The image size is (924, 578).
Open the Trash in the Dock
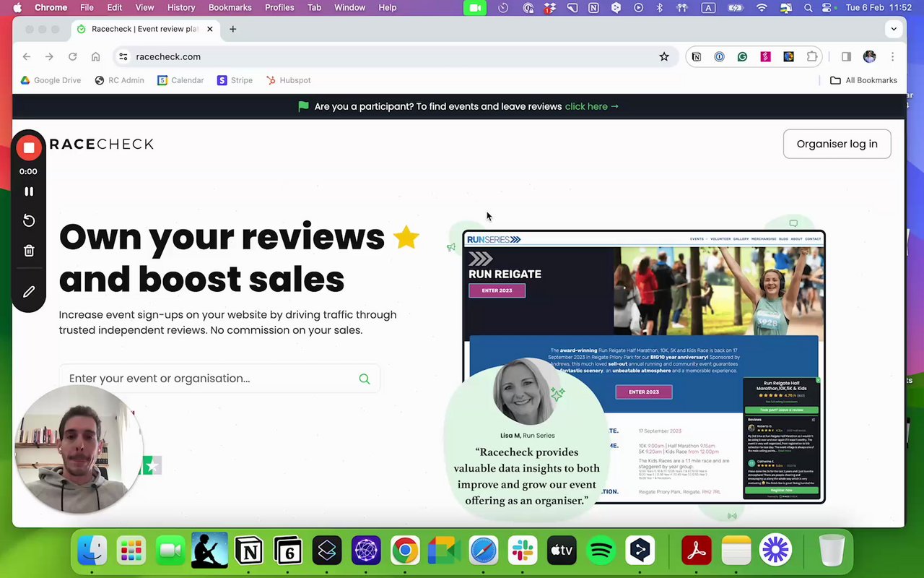[832, 551]
